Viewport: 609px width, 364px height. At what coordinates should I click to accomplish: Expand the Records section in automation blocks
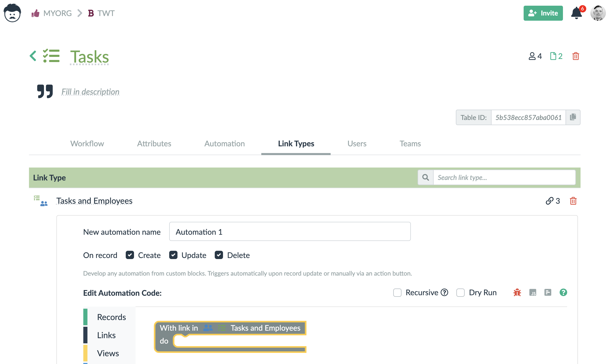(x=111, y=317)
